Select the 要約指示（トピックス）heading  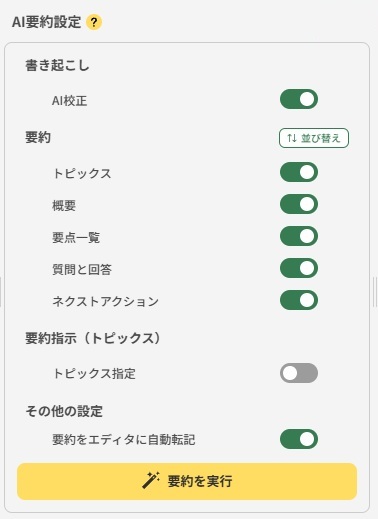click(x=93, y=338)
